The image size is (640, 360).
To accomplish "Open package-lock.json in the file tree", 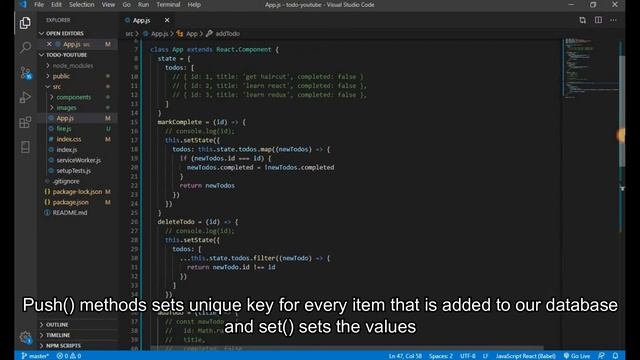I will pyautogui.click(x=77, y=191).
